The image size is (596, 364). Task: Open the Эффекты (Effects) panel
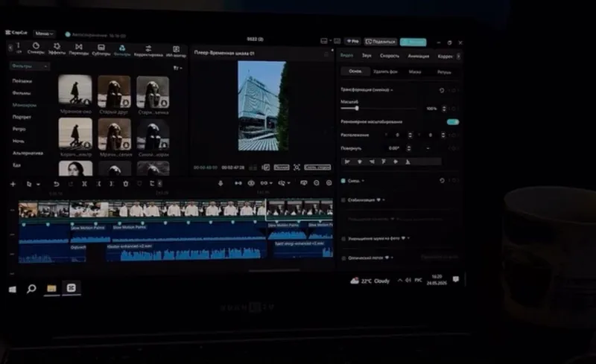pos(57,48)
